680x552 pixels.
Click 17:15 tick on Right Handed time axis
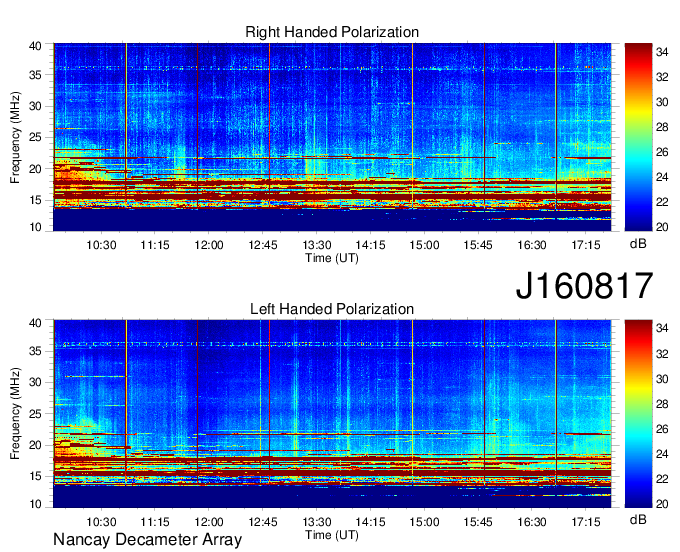click(x=586, y=245)
